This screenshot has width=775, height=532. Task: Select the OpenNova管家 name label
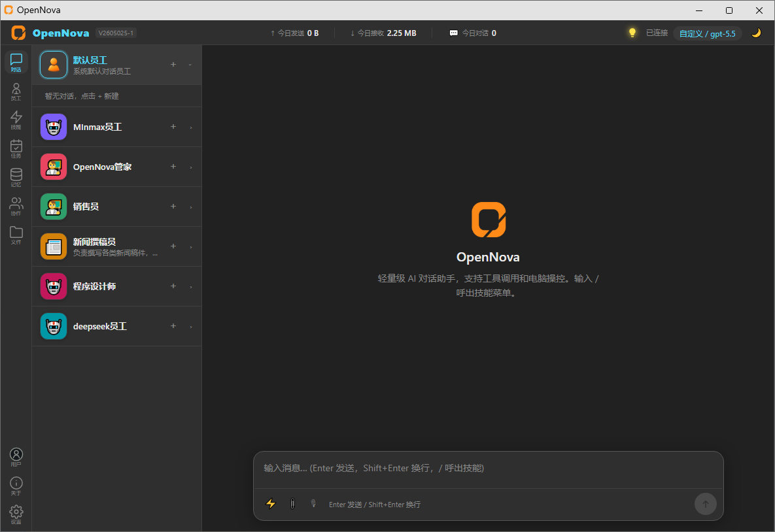[102, 167]
